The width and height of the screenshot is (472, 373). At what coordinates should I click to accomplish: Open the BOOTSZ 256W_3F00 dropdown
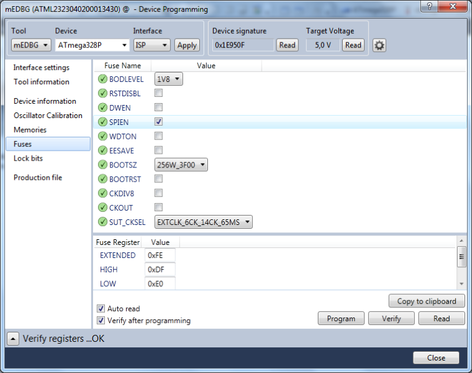tap(181, 165)
